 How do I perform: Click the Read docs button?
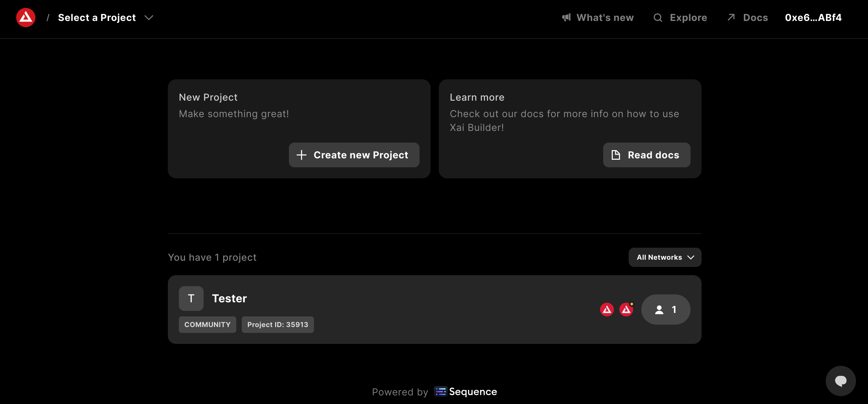[x=647, y=155]
